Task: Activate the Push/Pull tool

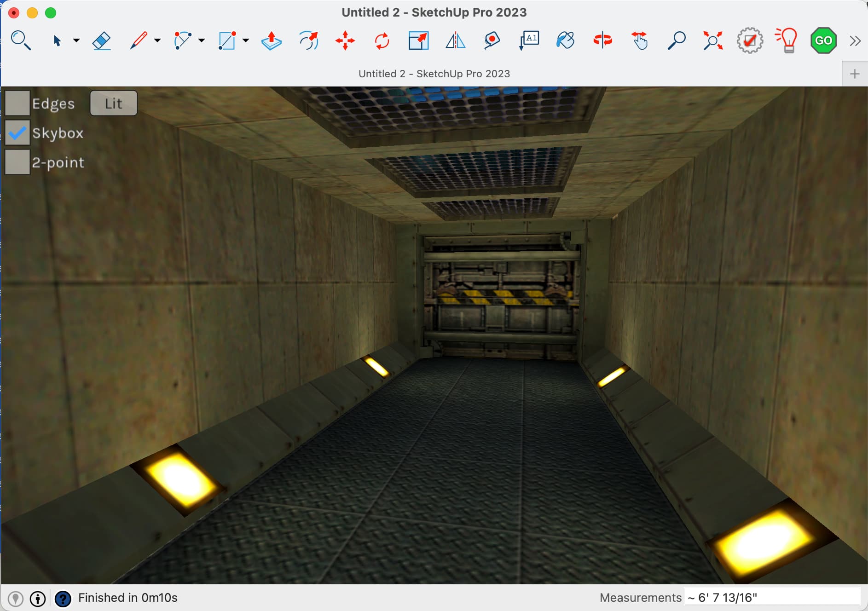Action: pos(271,40)
